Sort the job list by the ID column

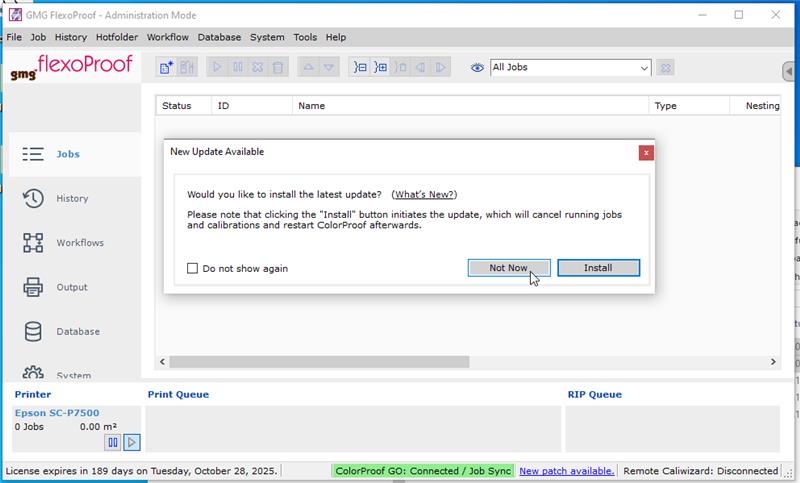click(x=252, y=106)
